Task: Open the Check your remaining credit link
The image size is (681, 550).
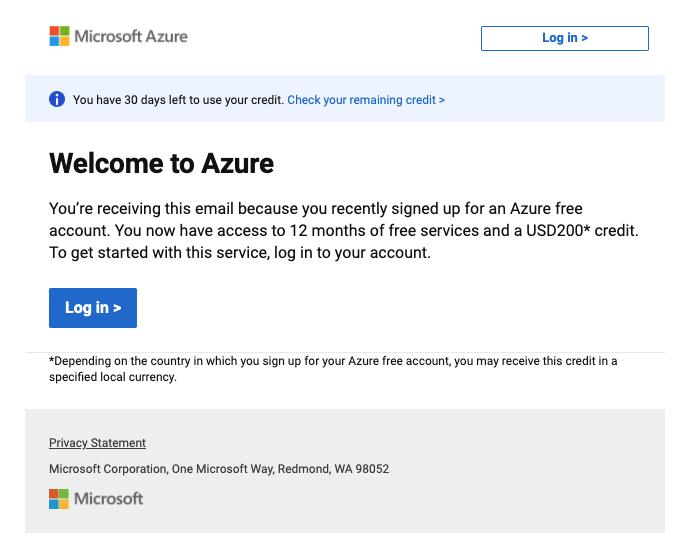Action: [x=366, y=100]
